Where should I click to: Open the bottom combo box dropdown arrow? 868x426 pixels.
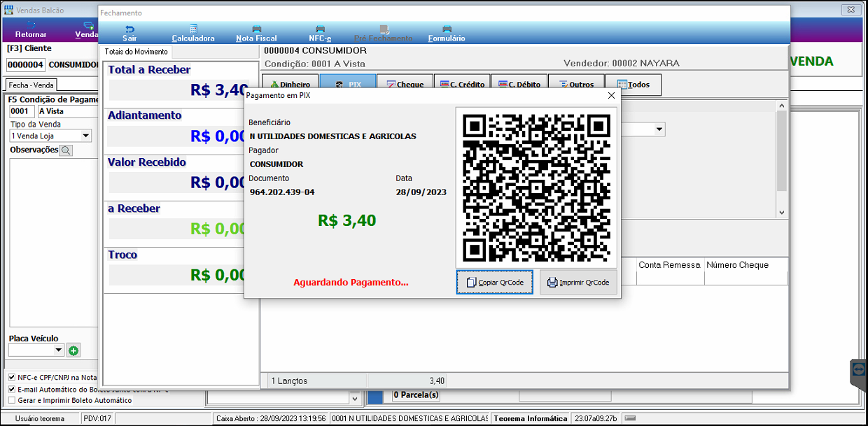point(353,397)
